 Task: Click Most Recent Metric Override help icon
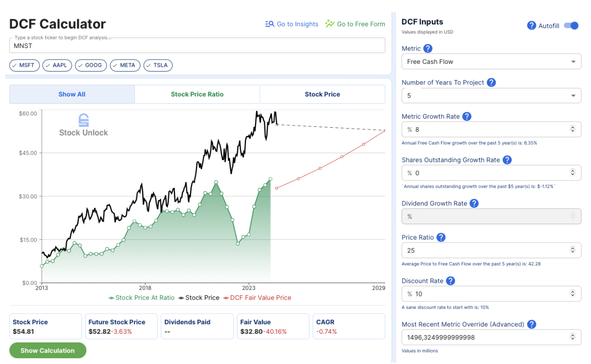pyautogui.click(x=531, y=324)
